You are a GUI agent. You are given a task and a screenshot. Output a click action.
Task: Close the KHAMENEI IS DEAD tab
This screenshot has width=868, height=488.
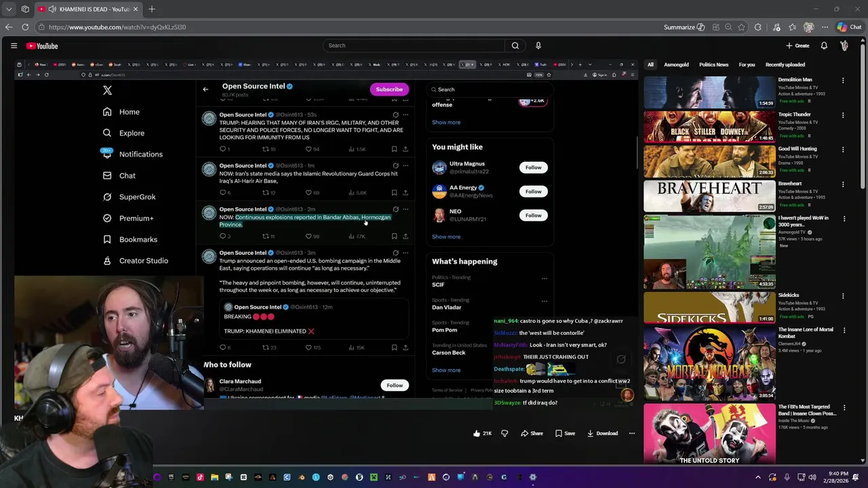click(x=135, y=9)
